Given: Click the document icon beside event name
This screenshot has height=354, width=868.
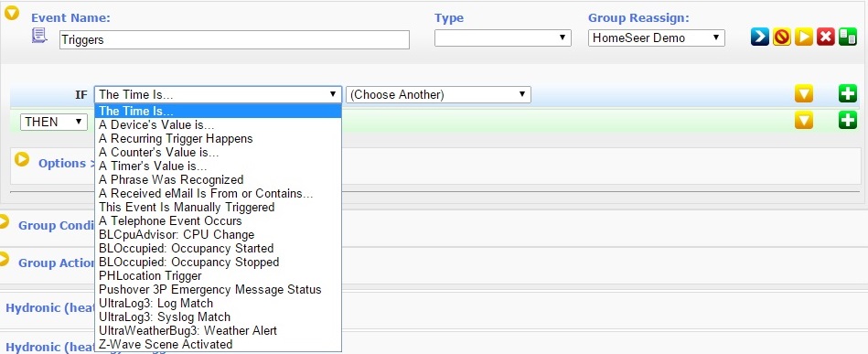Looking at the screenshot, I should 39,36.
